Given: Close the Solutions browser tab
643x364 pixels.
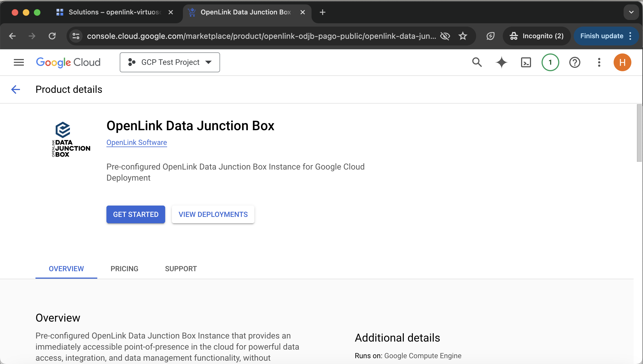Looking at the screenshot, I should tap(171, 12).
